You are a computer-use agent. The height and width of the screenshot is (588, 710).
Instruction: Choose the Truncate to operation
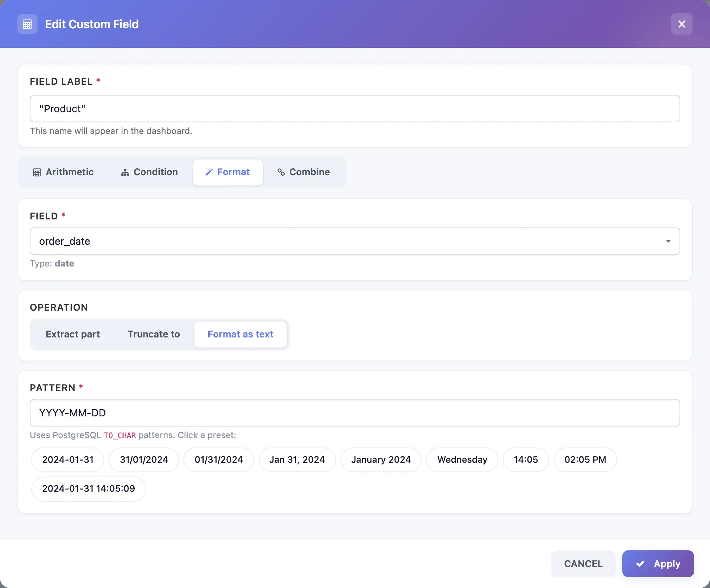point(154,334)
